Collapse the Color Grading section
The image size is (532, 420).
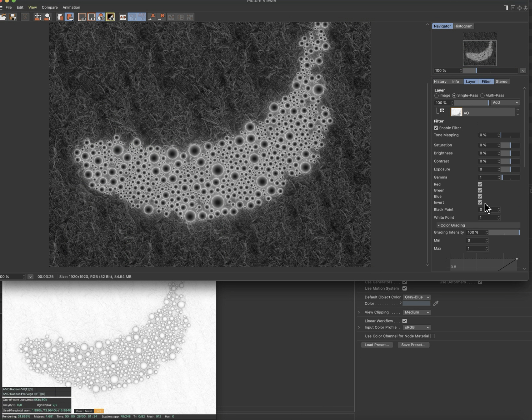point(439,225)
